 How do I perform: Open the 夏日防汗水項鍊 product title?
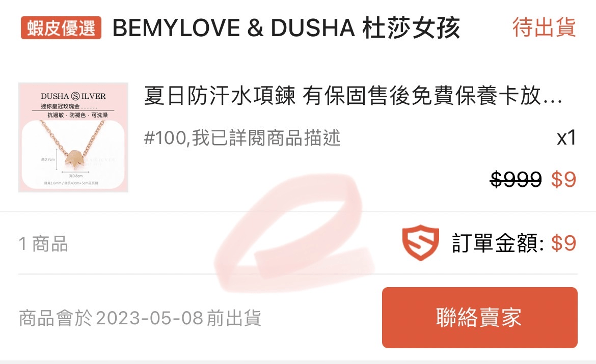[x=353, y=96]
